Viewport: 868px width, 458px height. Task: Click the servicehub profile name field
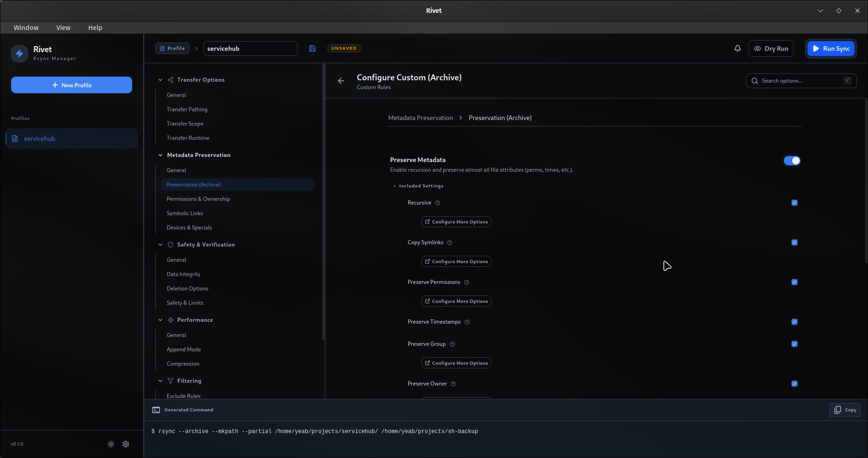pyautogui.click(x=251, y=48)
